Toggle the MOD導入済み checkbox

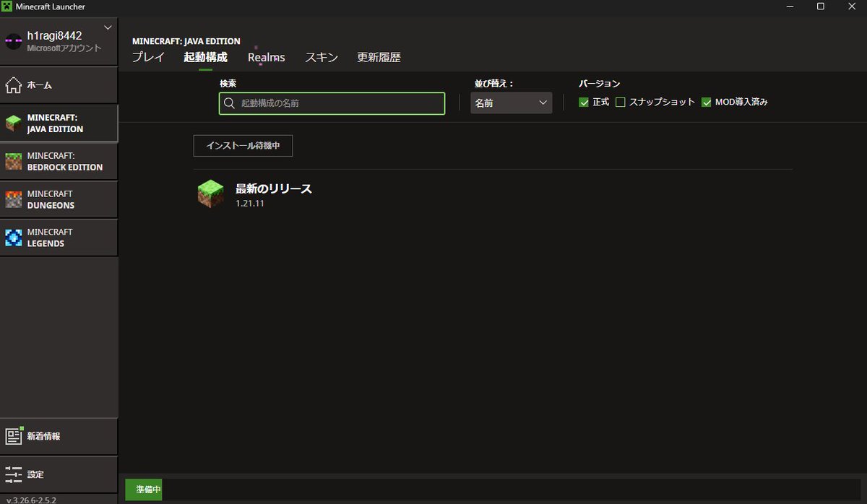(x=707, y=103)
